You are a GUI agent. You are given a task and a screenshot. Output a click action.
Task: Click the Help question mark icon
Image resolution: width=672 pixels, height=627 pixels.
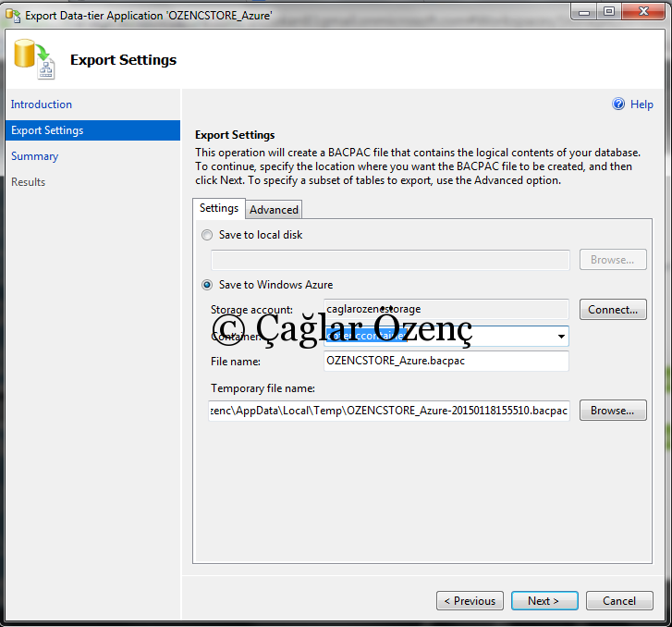coord(618,104)
